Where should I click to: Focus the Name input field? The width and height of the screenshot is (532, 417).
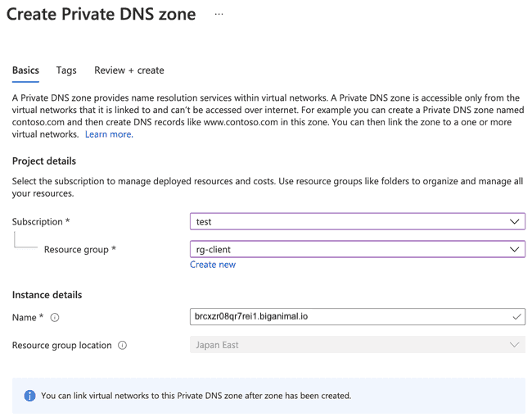(x=348, y=317)
